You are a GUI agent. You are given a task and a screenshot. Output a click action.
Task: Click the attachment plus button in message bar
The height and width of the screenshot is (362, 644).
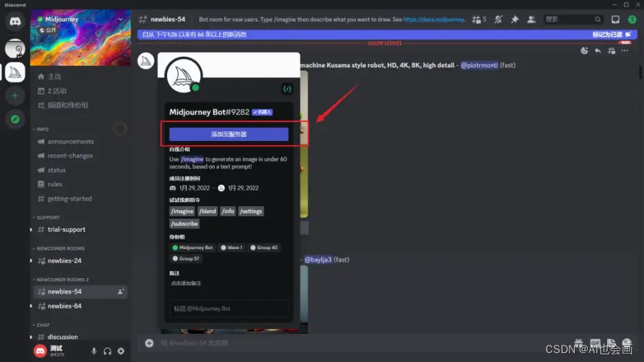149,343
